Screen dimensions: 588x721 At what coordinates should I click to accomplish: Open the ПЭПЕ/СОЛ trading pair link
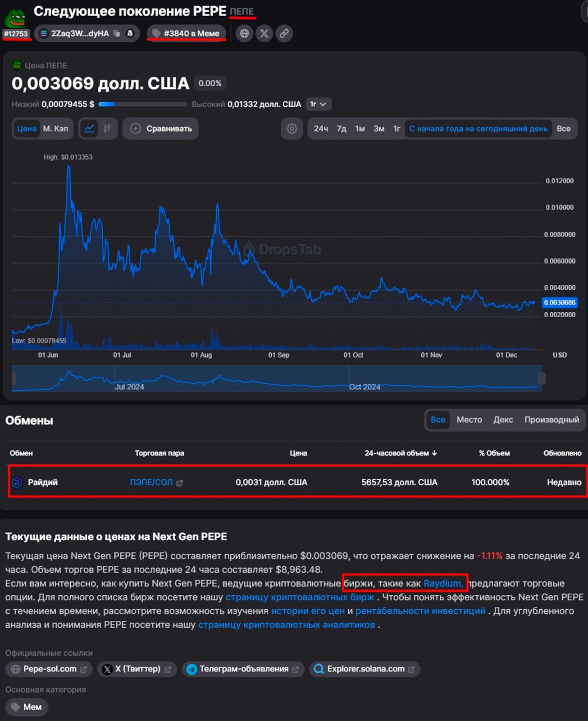[x=151, y=482]
